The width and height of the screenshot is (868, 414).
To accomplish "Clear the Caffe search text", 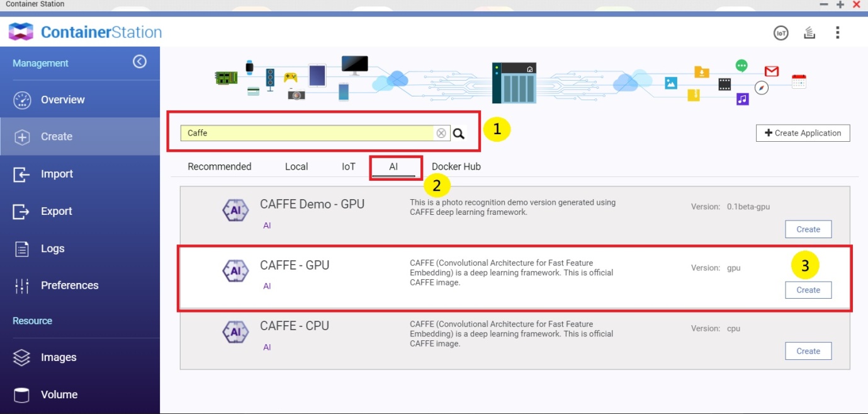I will click(441, 133).
